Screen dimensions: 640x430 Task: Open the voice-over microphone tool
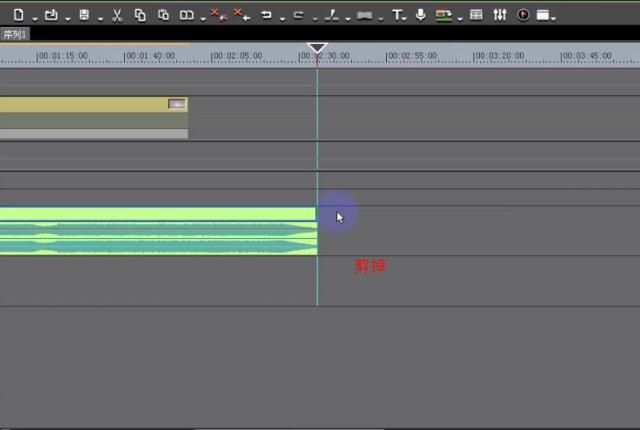click(x=421, y=15)
